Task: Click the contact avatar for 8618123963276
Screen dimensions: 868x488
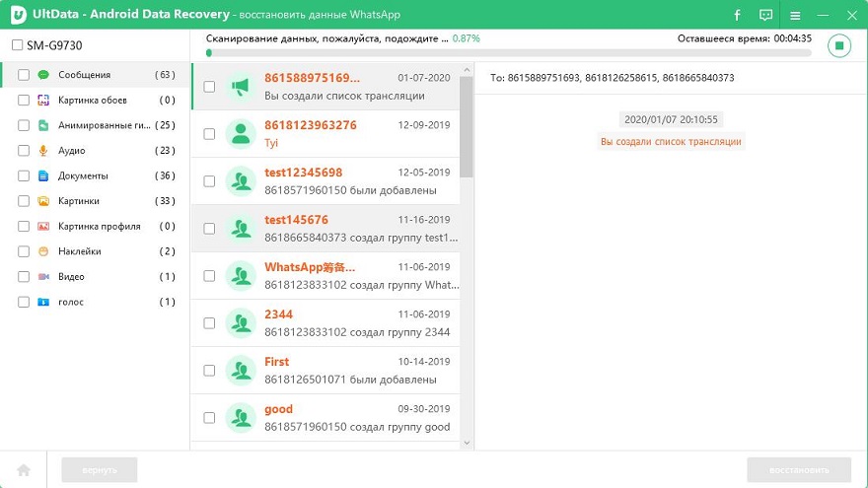Action: click(241, 134)
